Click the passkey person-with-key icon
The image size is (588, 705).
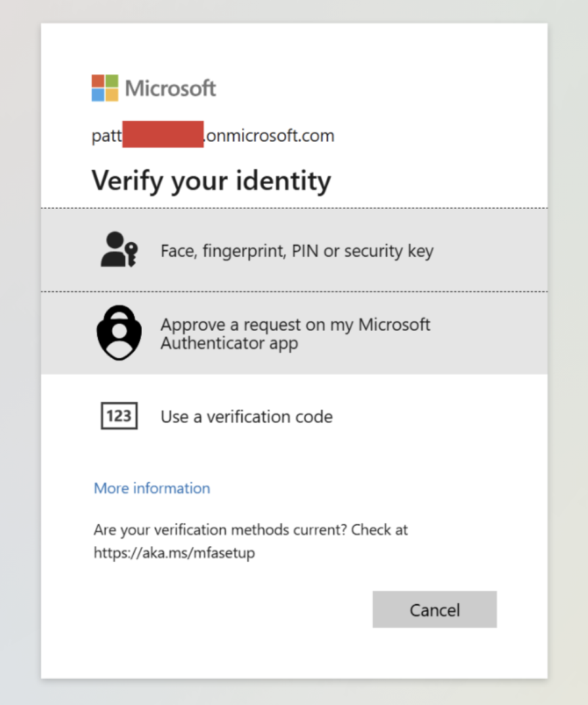point(119,249)
